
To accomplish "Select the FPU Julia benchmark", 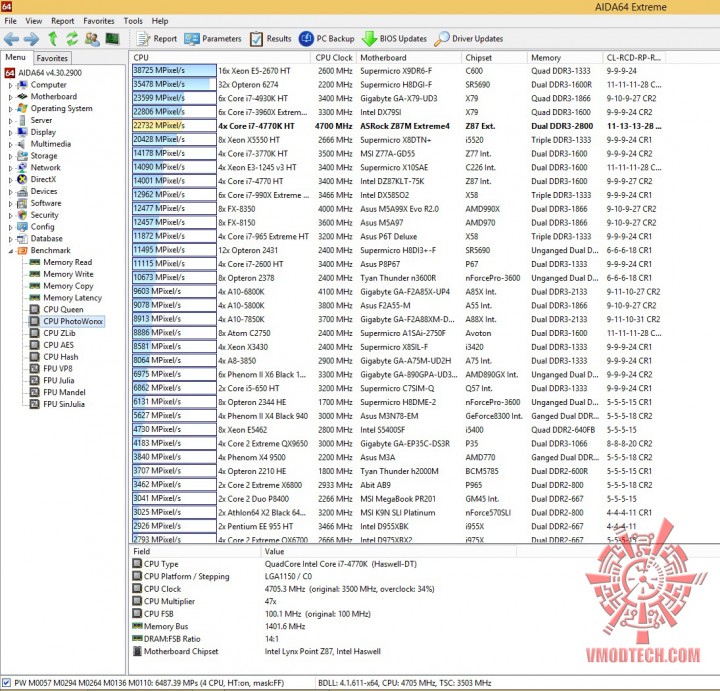I will [x=58, y=381].
